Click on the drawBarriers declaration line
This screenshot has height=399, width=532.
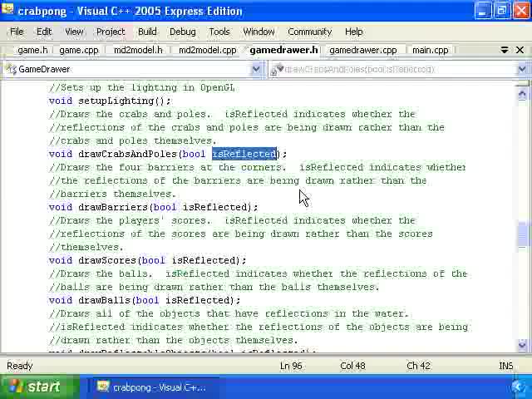153,207
